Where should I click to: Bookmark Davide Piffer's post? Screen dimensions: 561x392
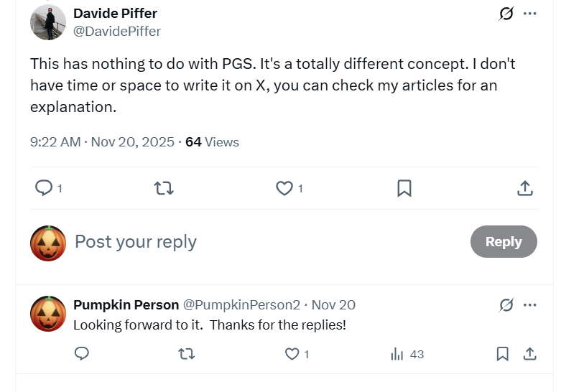point(404,188)
